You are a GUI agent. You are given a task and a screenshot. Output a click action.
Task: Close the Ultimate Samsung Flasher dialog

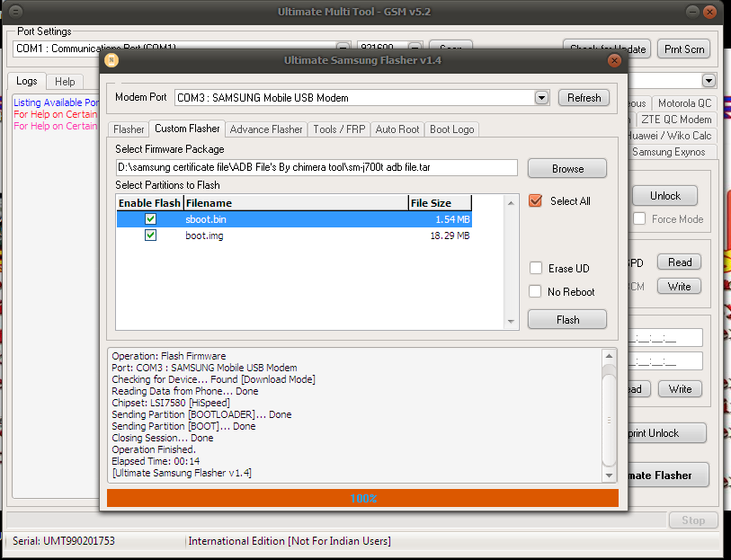pyautogui.click(x=614, y=60)
